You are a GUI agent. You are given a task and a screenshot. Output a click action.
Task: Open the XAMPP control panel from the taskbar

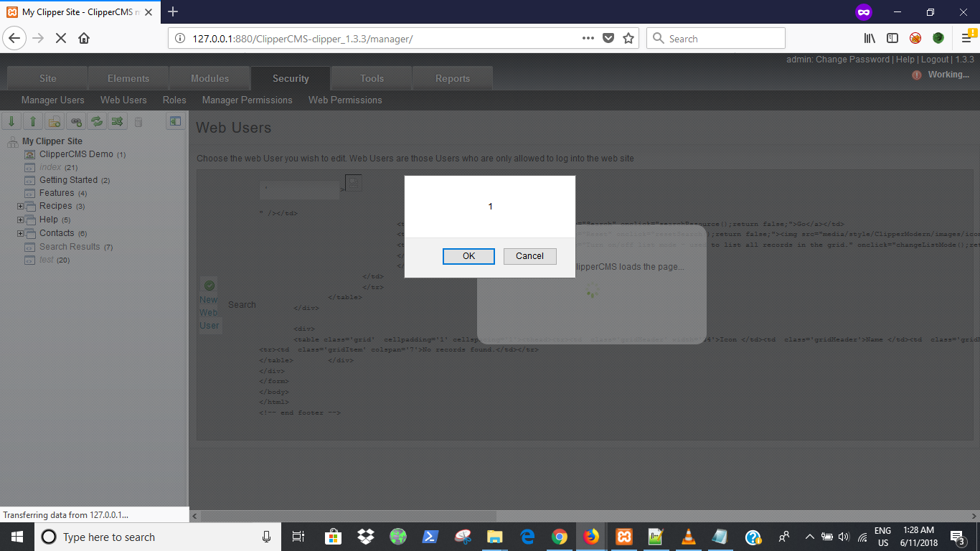[x=623, y=536]
